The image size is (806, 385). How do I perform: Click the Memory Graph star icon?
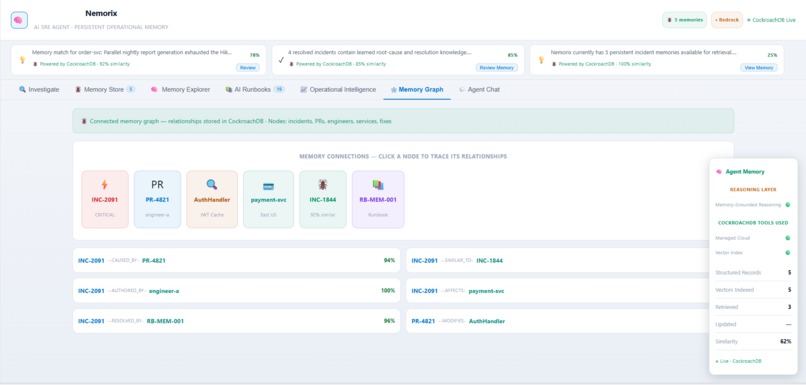click(394, 89)
